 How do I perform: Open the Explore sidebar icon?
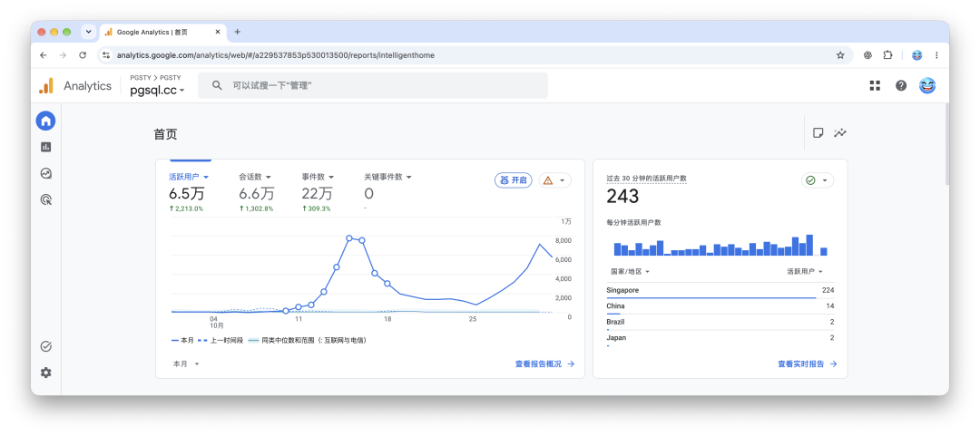(x=45, y=174)
